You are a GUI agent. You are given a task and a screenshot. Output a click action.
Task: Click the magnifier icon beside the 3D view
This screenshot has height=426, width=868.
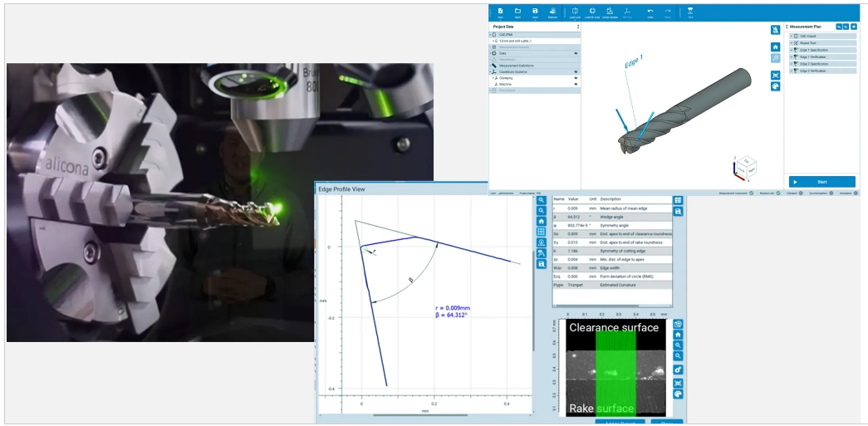[x=776, y=58]
